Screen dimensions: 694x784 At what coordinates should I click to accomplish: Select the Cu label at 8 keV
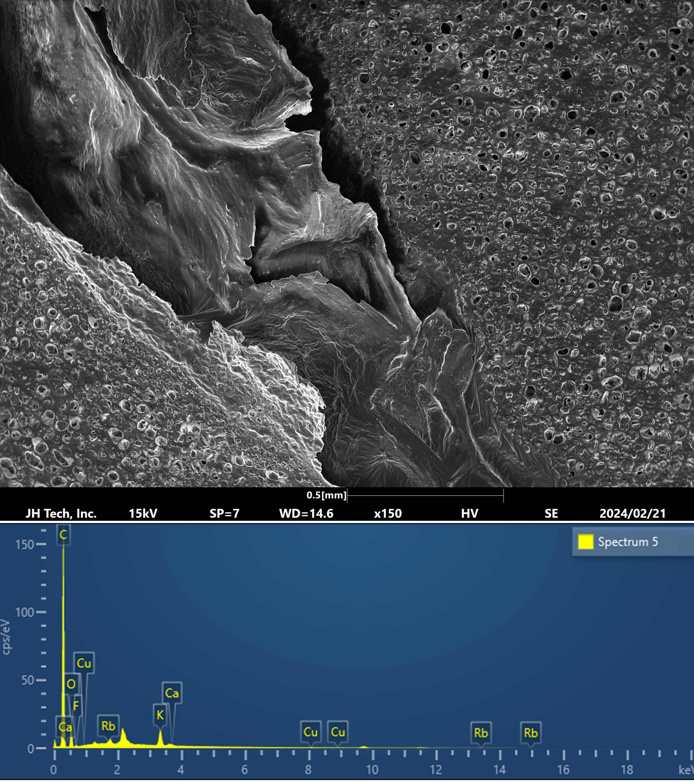[x=310, y=732]
